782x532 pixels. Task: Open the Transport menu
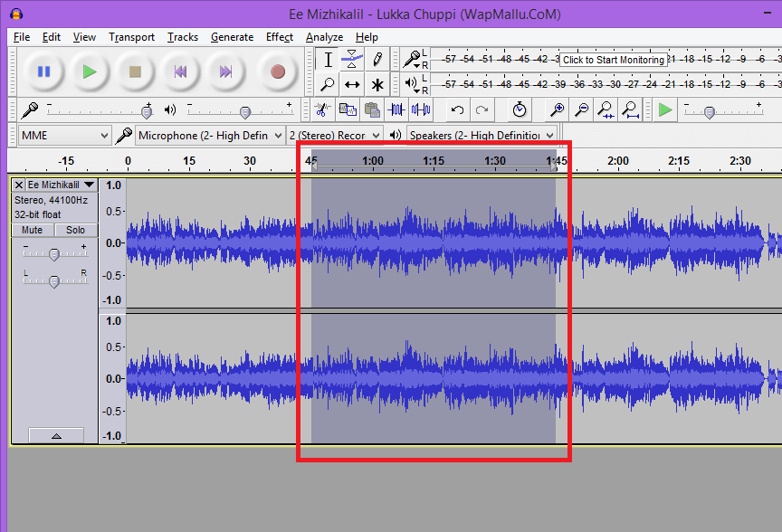[131, 37]
